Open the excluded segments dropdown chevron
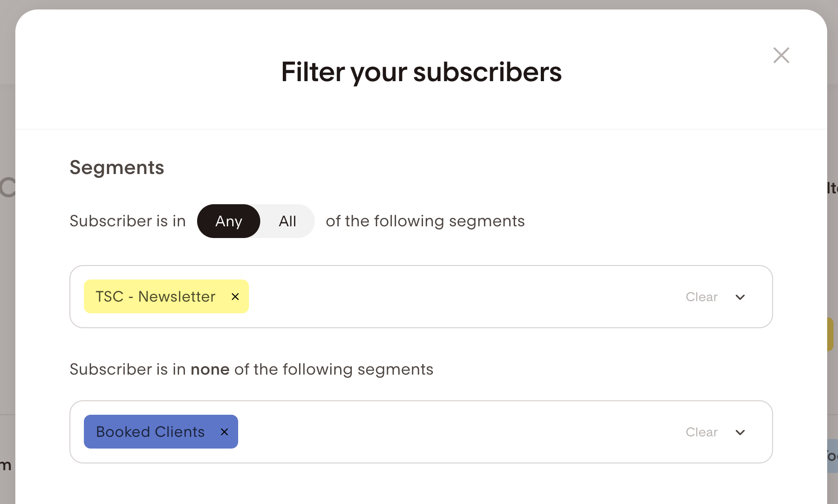The image size is (838, 504). [x=740, y=432]
